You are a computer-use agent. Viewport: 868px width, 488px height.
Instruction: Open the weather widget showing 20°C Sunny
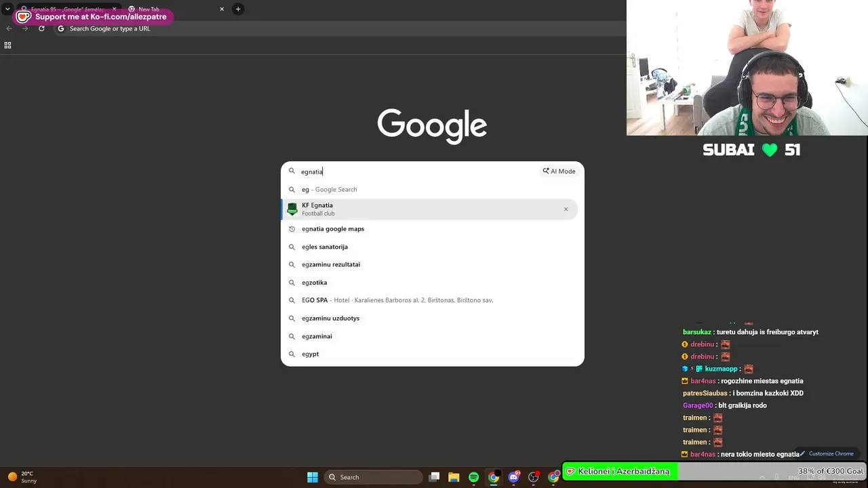(x=22, y=477)
